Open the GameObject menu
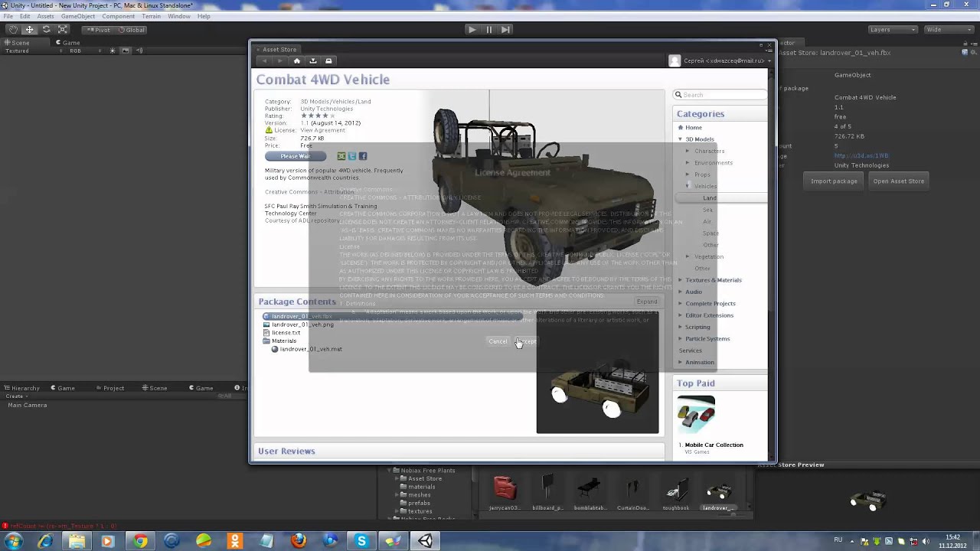The image size is (980, 551). tap(78, 16)
